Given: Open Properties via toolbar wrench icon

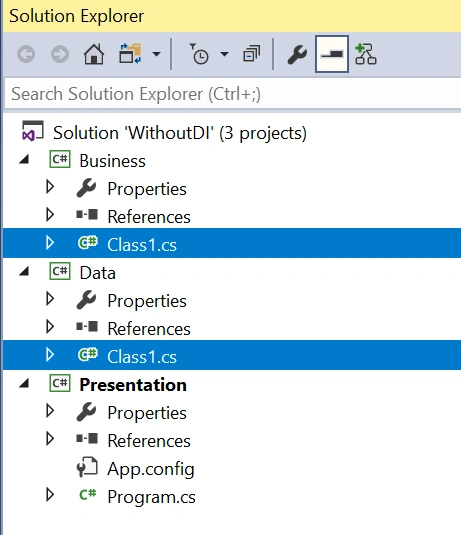Looking at the screenshot, I should tap(297, 55).
